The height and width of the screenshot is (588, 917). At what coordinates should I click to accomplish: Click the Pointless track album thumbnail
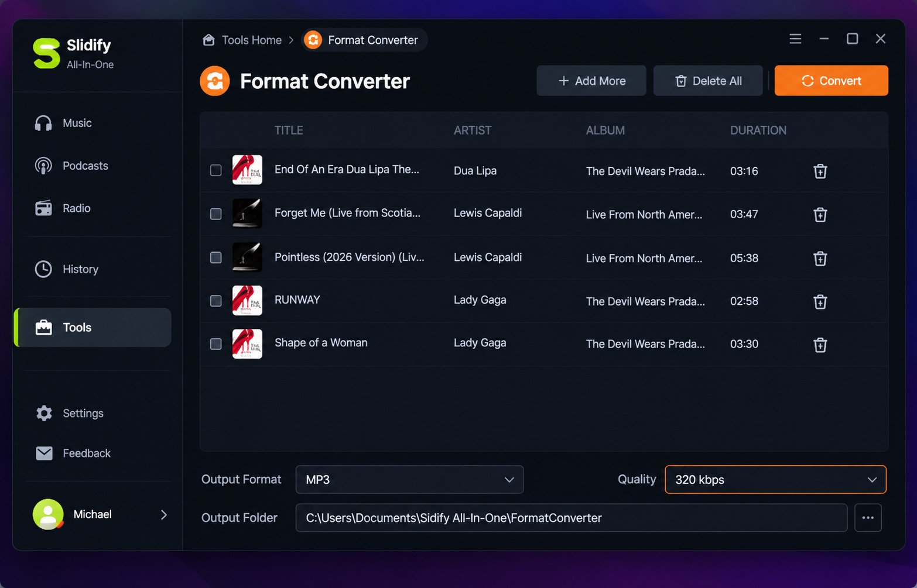point(247,257)
